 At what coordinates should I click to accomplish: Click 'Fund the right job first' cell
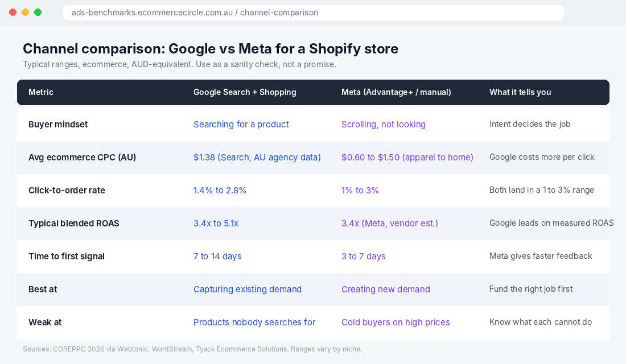click(531, 289)
